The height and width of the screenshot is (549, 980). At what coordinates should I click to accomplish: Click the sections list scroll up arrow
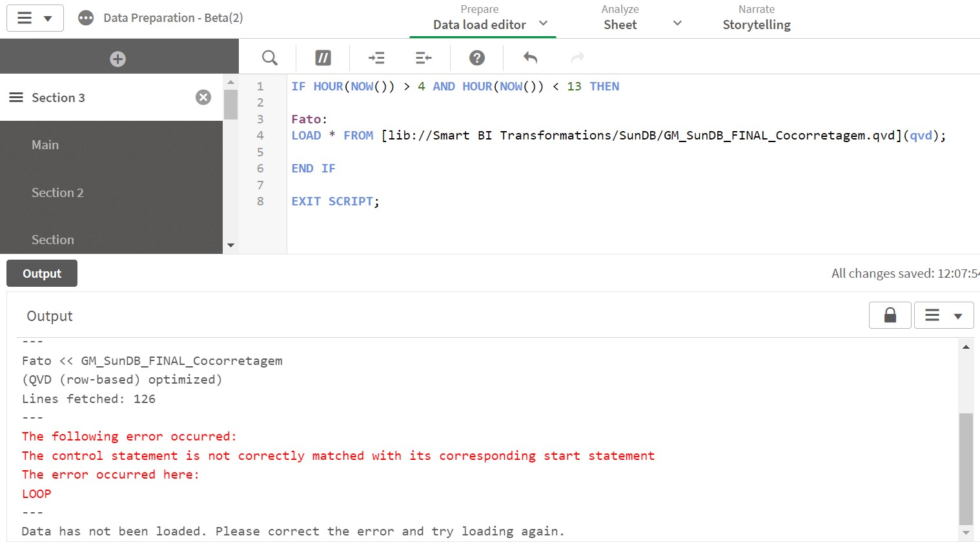230,82
